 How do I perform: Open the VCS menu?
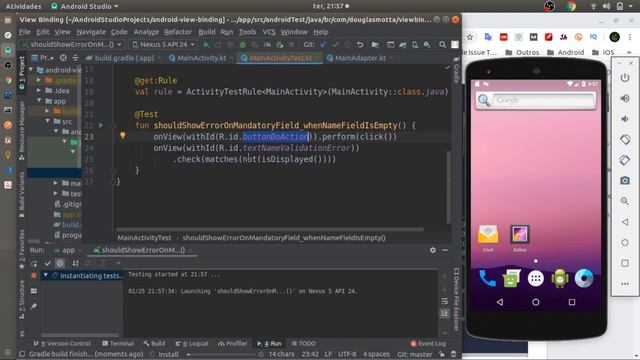[x=269, y=32]
